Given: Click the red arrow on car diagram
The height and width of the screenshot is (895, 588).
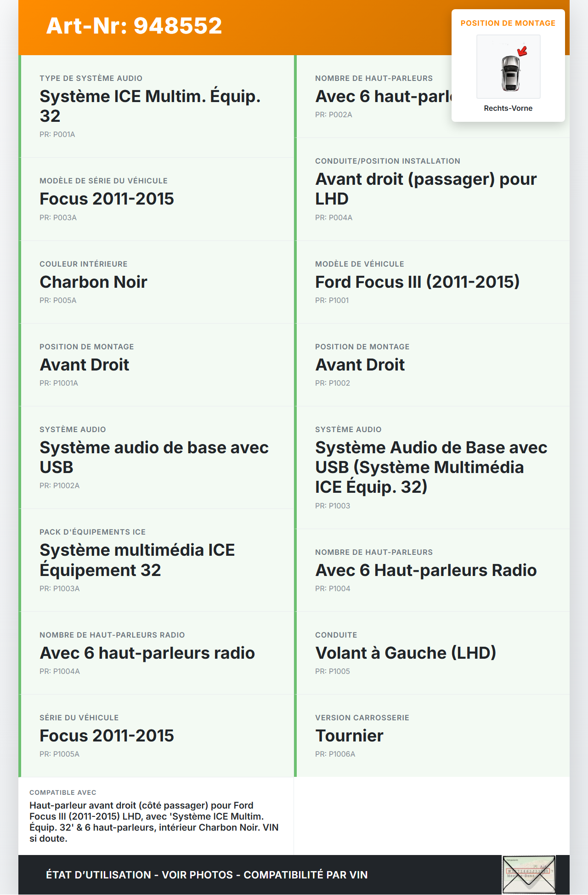Looking at the screenshot, I should click(522, 51).
